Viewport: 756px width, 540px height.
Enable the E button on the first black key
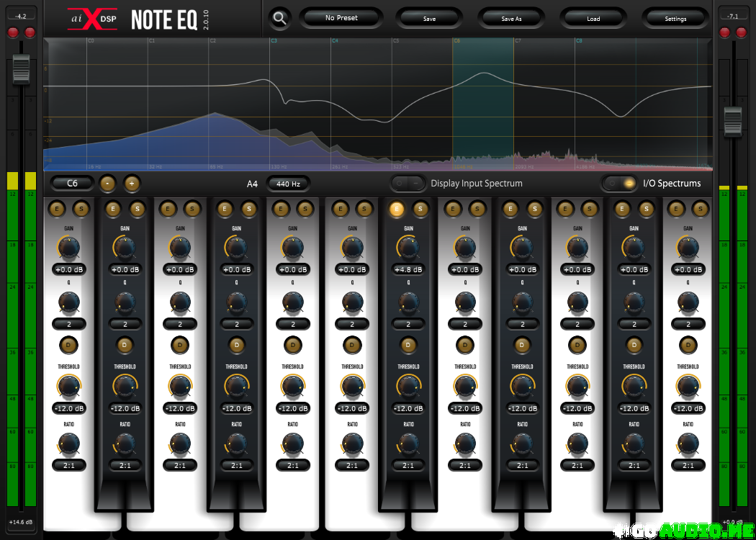(x=113, y=209)
